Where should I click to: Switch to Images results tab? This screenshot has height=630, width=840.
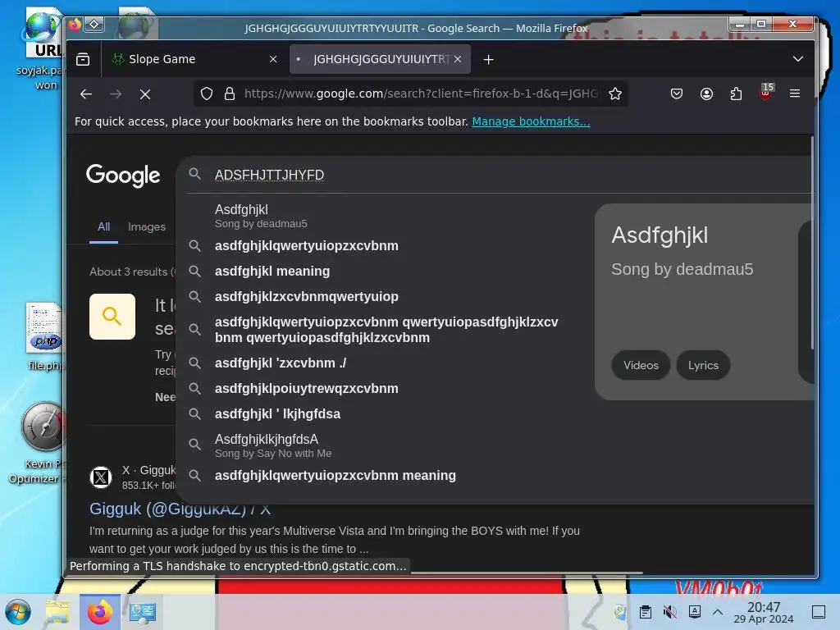point(147,227)
